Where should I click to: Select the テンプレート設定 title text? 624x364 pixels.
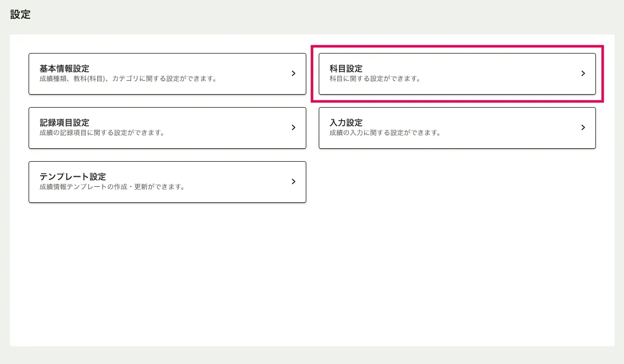coord(73,177)
